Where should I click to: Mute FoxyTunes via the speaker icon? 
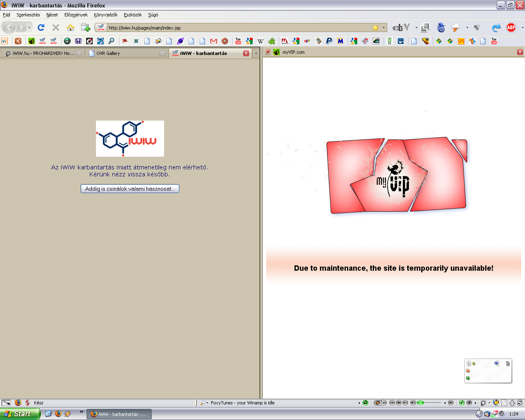[413, 403]
